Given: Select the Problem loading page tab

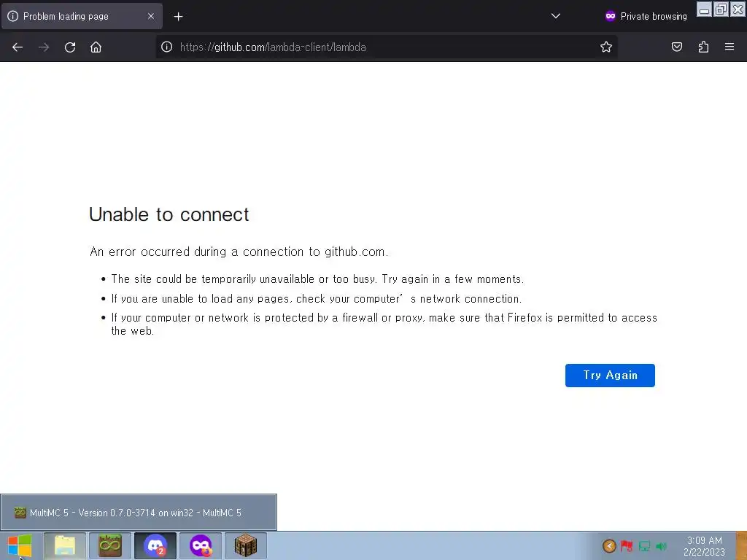Looking at the screenshot, I should (82, 16).
